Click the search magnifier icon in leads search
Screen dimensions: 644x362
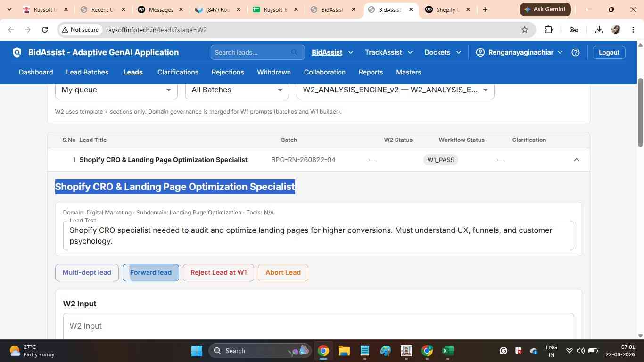[x=295, y=52]
